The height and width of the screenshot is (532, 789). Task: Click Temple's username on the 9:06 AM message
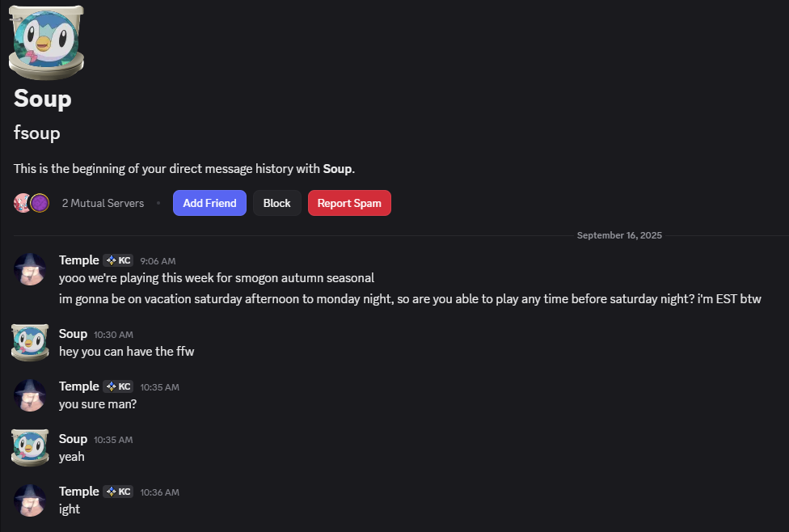(79, 260)
